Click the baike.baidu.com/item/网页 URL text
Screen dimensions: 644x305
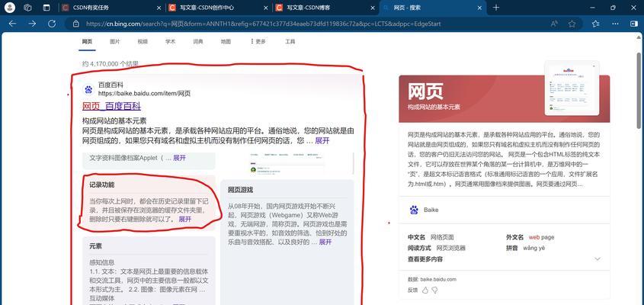(x=144, y=93)
